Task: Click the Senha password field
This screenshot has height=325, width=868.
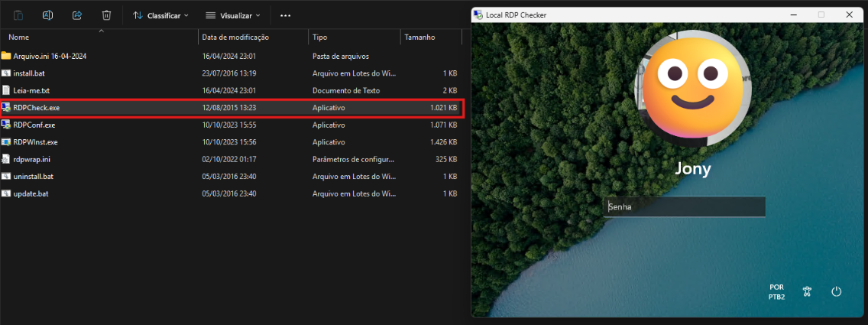Action: click(684, 206)
